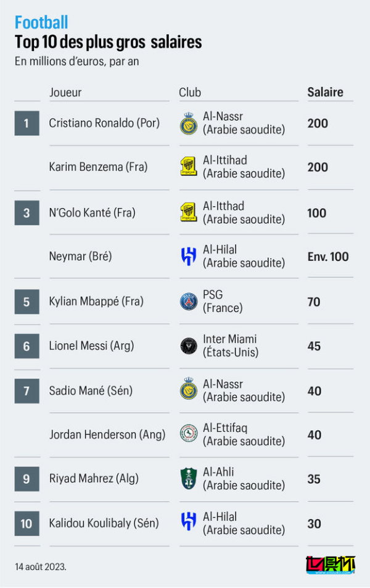370x588 pixels.
Task: Click the Al-Hilal logo next to Neymar
Action: [188, 256]
